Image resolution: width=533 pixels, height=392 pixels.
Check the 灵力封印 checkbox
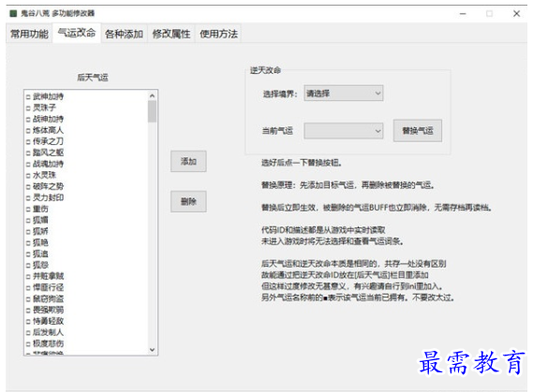28,197
